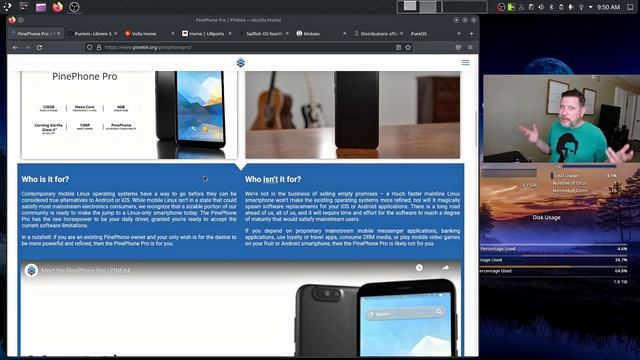Click the Total Usage row in widget
Image resolution: width=640 pixels, height=360 pixels.
click(584, 176)
